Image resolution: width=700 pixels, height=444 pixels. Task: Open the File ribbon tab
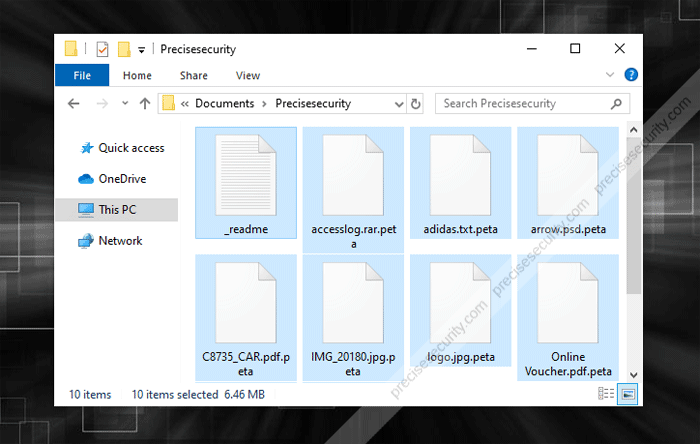coord(82,75)
